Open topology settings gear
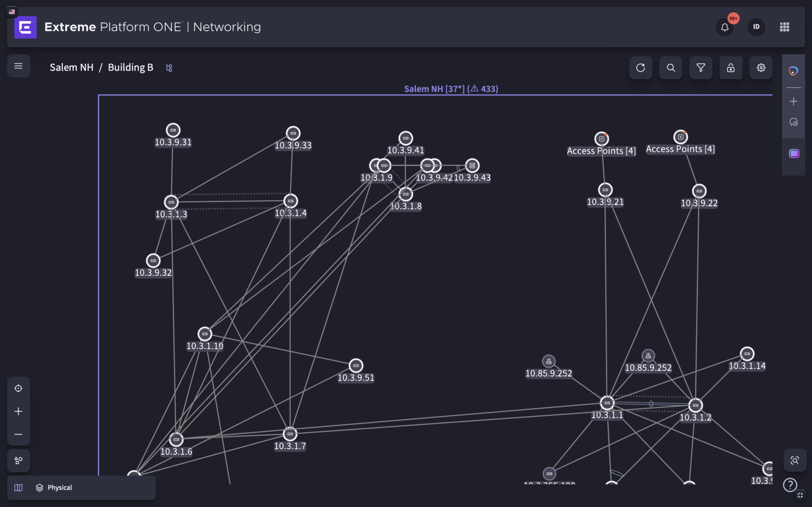The height and width of the screenshot is (507, 812). coord(761,68)
